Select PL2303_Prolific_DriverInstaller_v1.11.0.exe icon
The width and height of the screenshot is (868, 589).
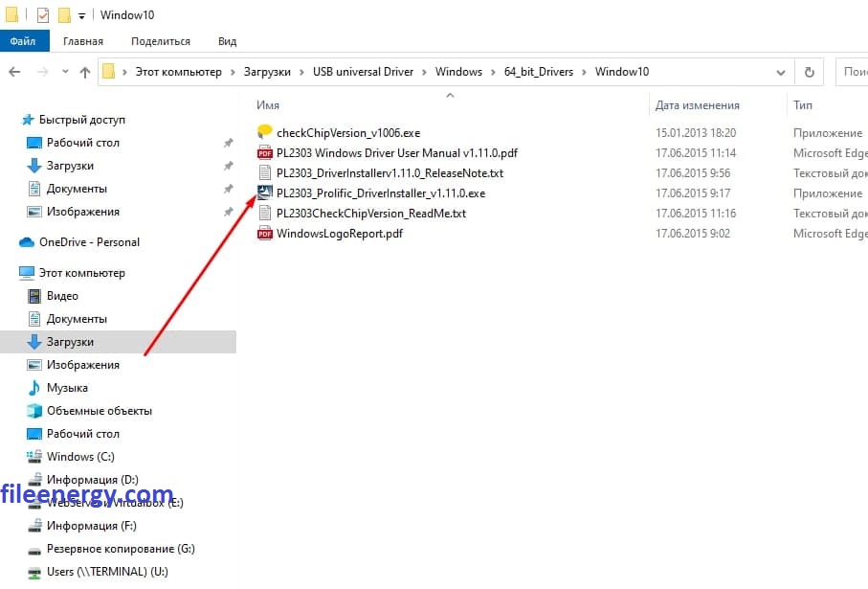point(264,193)
